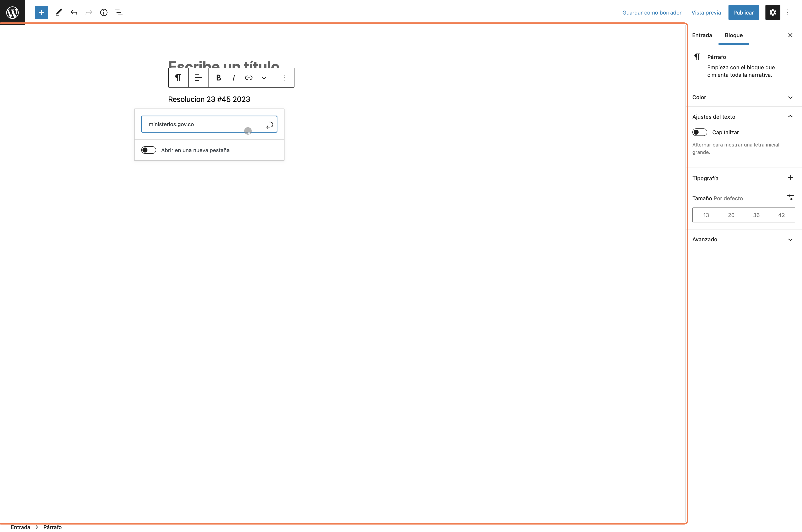Open Vista previa

[706, 13]
